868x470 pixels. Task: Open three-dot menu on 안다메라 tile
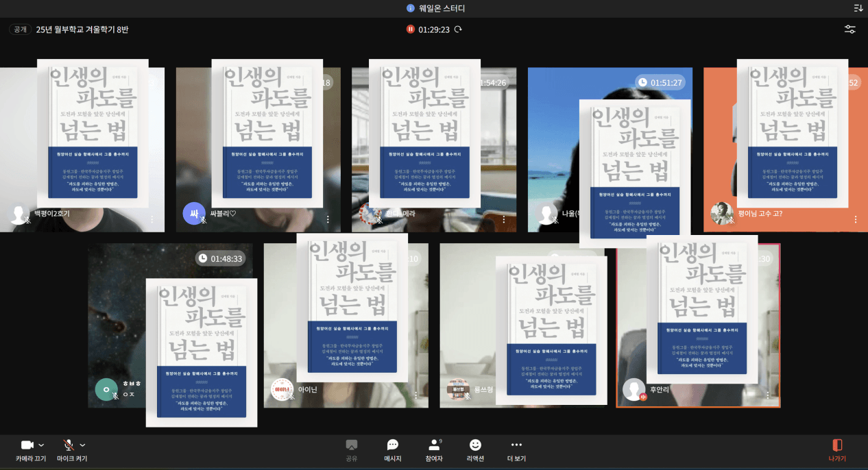(x=504, y=219)
